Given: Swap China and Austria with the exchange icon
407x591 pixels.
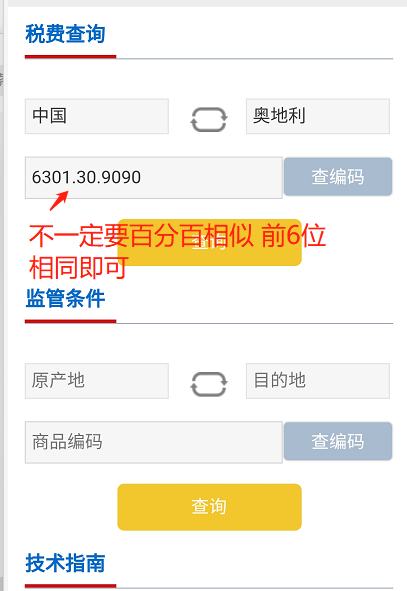Looking at the screenshot, I should click(208, 119).
